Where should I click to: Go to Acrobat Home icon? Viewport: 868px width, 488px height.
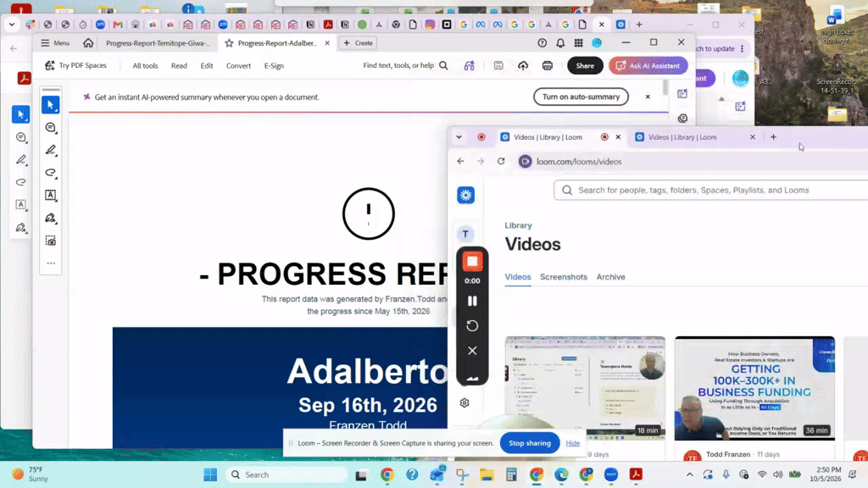(88, 43)
